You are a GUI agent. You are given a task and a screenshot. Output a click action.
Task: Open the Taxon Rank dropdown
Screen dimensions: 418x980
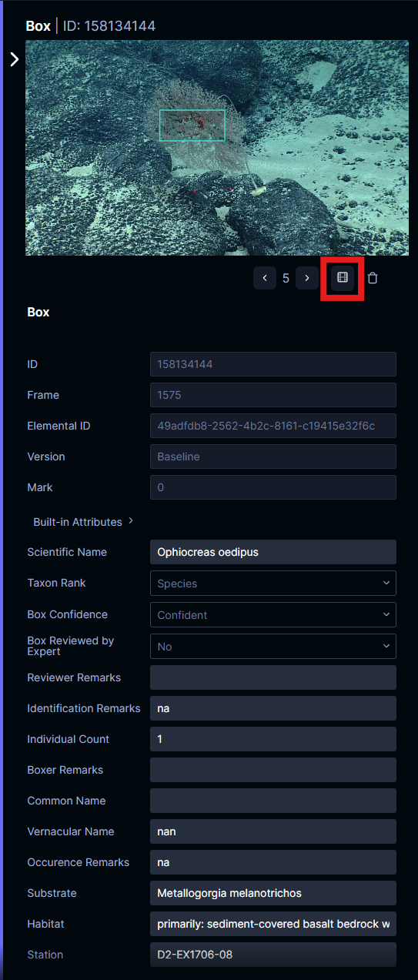[273, 584]
